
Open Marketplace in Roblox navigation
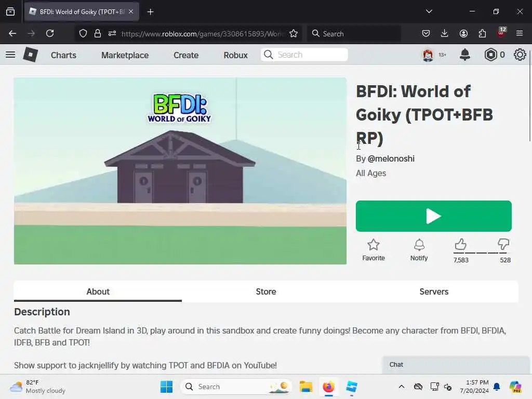pyautogui.click(x=125, y=55)
